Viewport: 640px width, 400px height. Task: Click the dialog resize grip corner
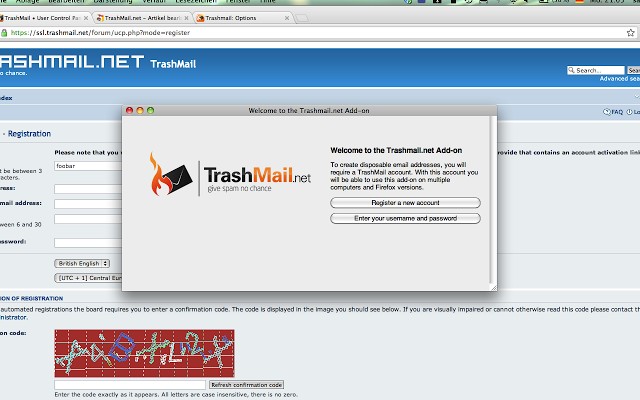493,287
